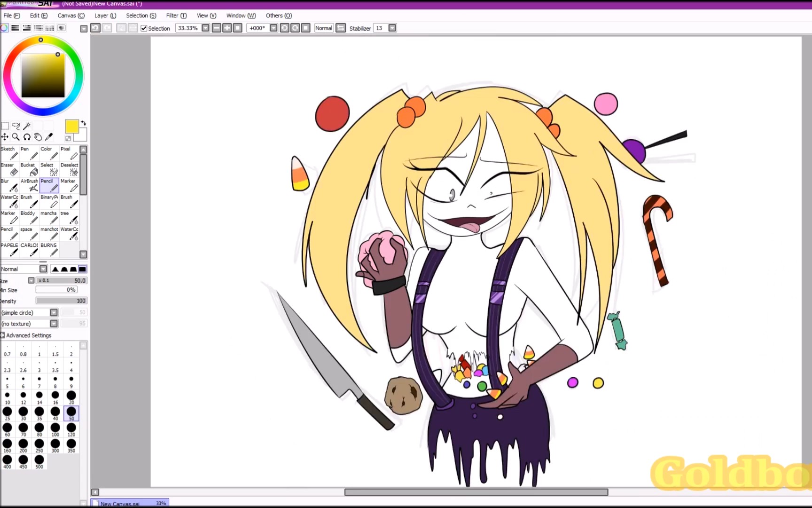Flip the canvas view horizontally
Screen dimensions: 812x508
[x=341, y=28]
